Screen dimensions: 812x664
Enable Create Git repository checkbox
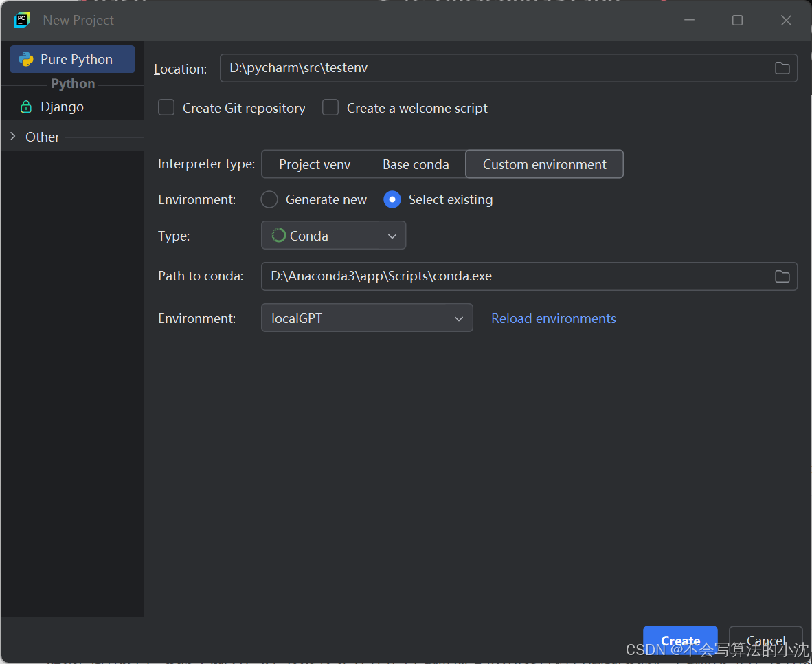click(x=166, y=108)
